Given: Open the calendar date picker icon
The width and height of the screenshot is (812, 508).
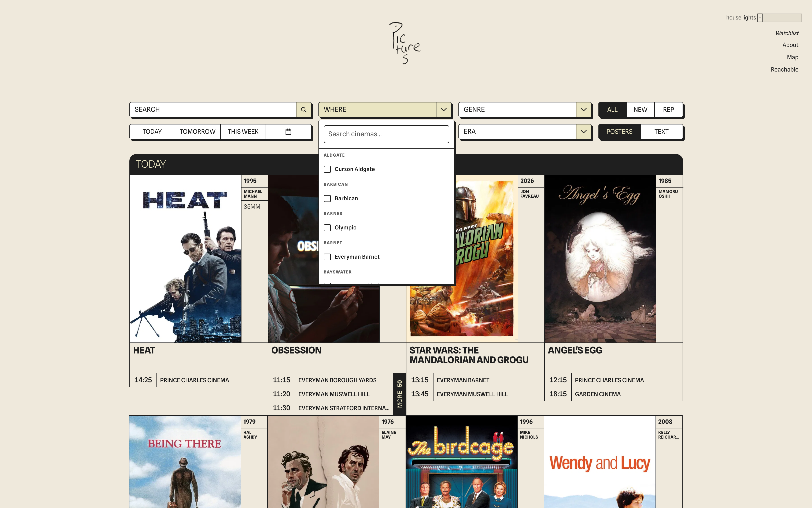Looking at the screenshot, I should [288, 132].
